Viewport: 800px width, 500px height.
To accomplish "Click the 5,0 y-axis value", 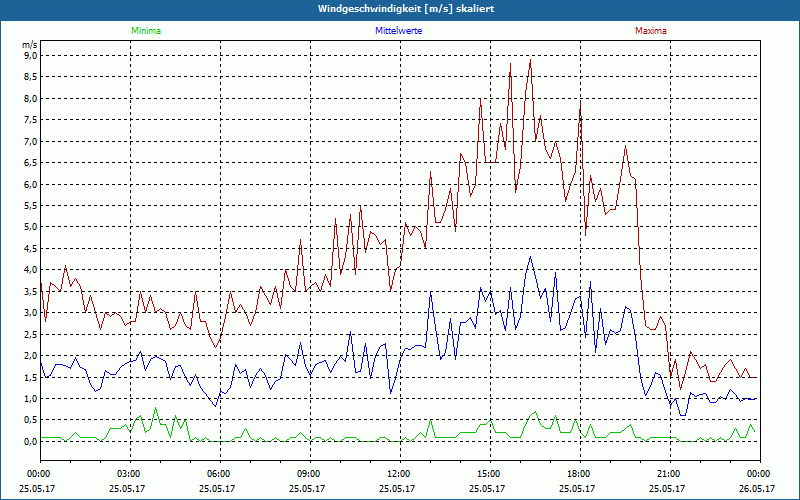I will coord(31,227).
